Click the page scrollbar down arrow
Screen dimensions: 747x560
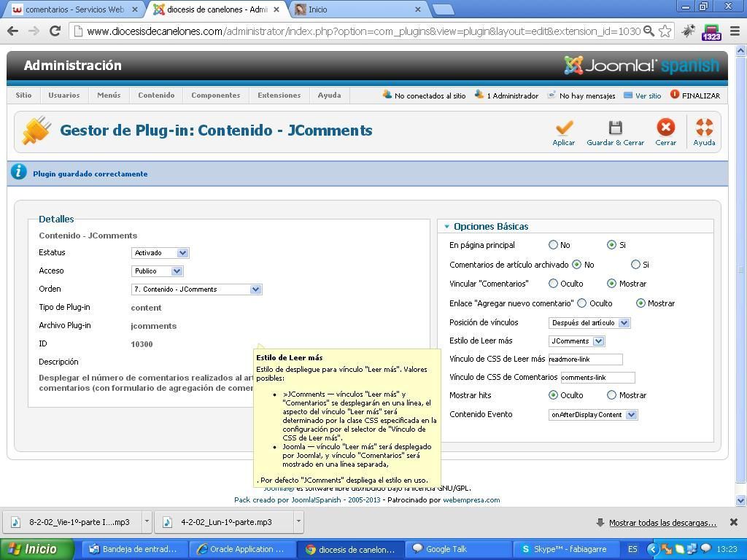pos(741,500)
